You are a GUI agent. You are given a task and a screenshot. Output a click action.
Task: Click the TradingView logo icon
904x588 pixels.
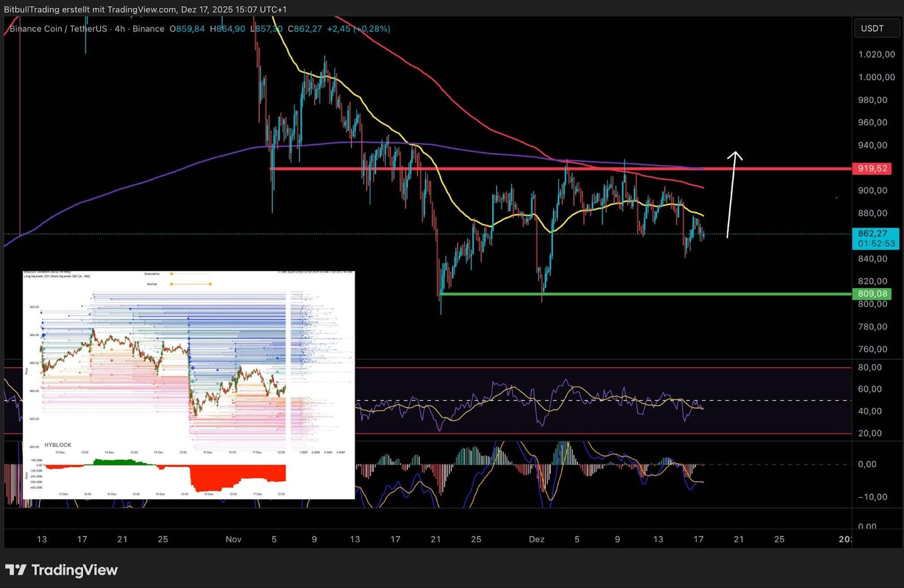point(16,570)
